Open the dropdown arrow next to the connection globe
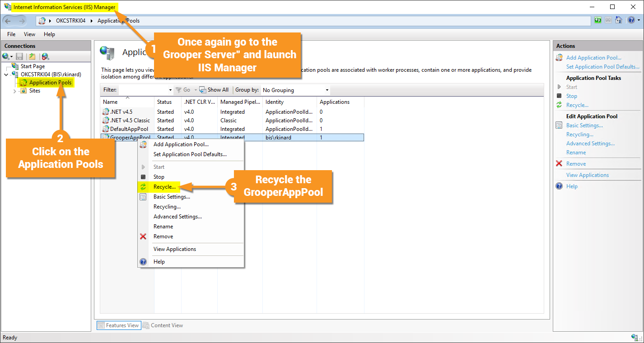 tap(12, 57)
